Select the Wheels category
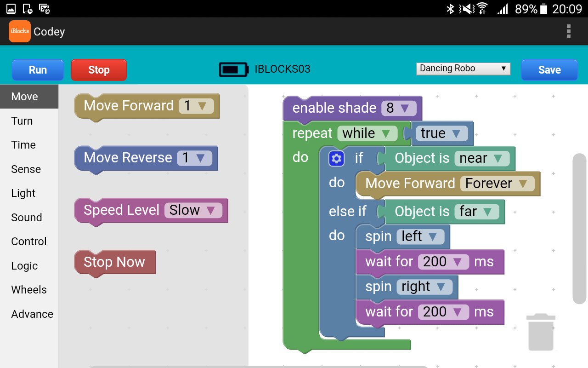Screen dimensions: 588x368 (29, 290)
